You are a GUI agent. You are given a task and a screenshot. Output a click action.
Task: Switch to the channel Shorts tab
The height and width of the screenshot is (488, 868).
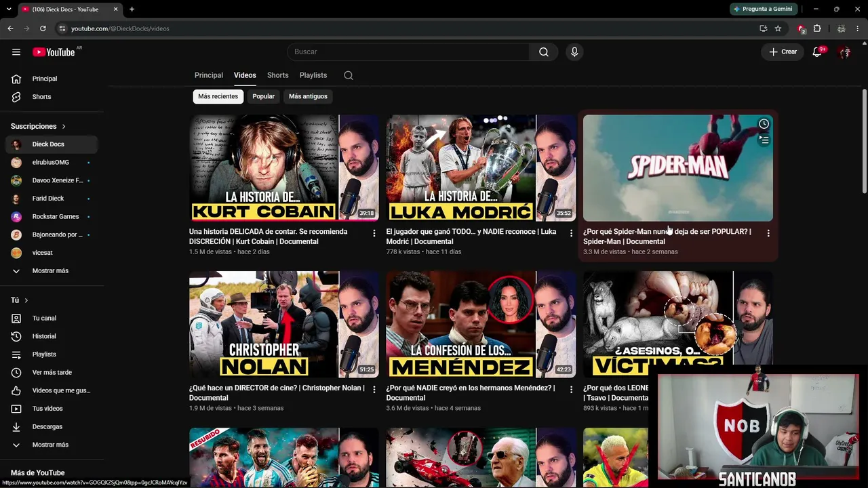[278, 75]
